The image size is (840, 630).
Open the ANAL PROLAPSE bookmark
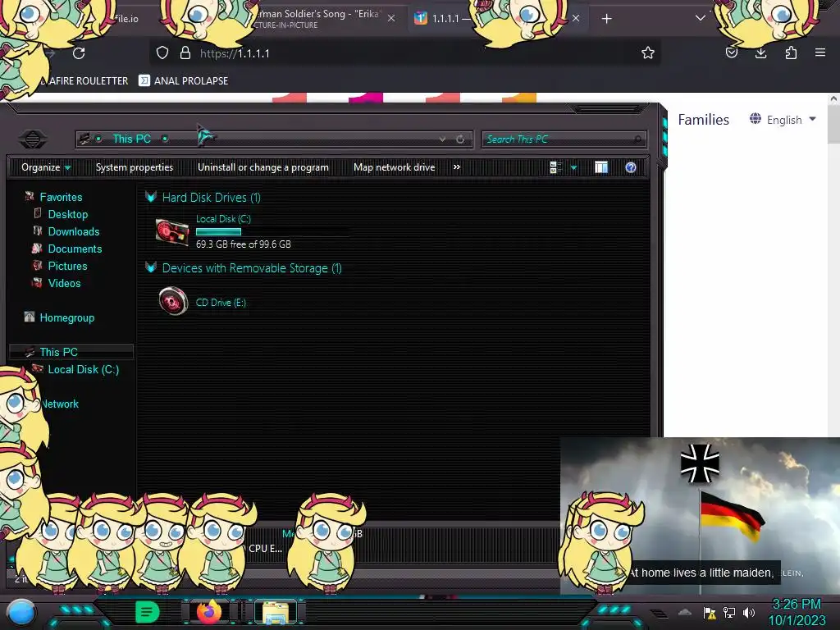[x=183, y=81]
